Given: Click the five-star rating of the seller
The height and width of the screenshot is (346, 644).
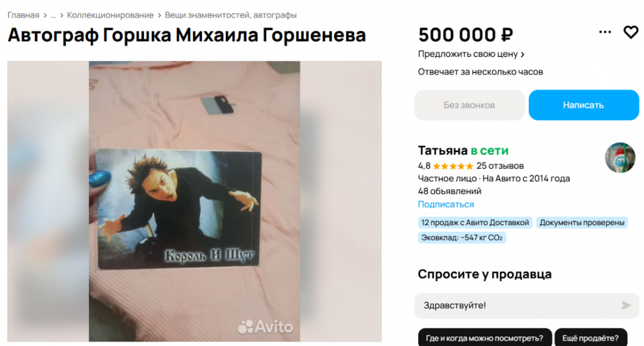Looking at the screenshot, I should (453, 166).
